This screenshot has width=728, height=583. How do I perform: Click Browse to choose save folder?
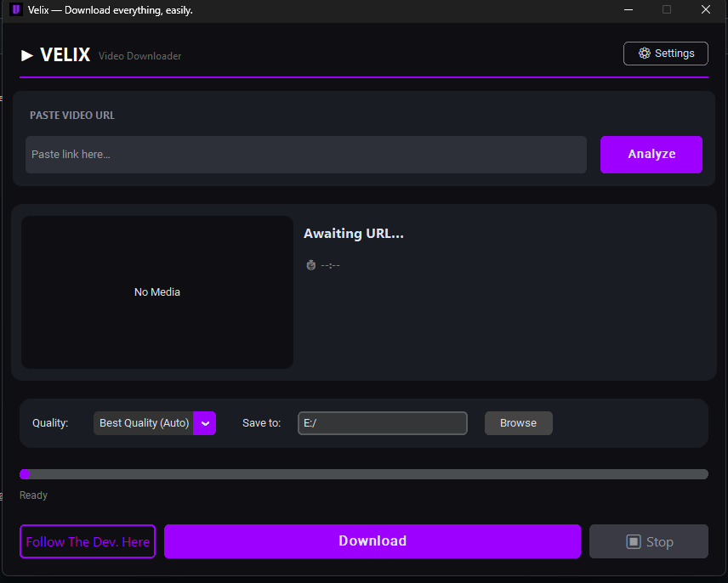tap(519, 423)
